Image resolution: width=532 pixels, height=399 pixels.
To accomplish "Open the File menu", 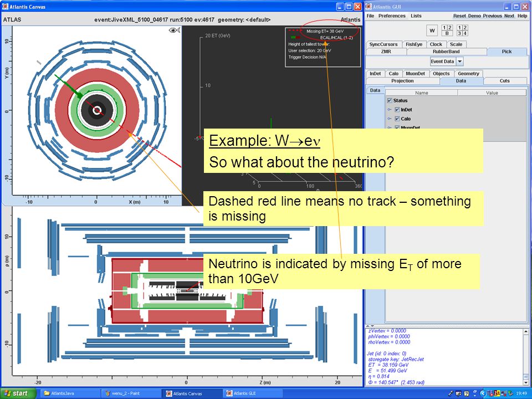I will pos(371,16).
